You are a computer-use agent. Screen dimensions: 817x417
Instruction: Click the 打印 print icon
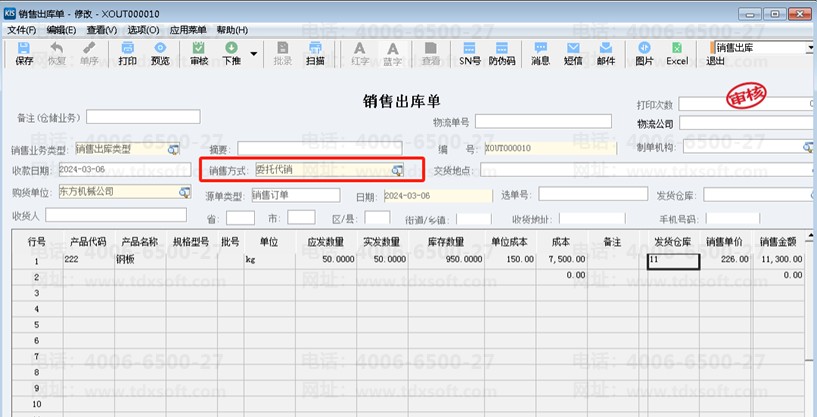(x=128, y=54)
